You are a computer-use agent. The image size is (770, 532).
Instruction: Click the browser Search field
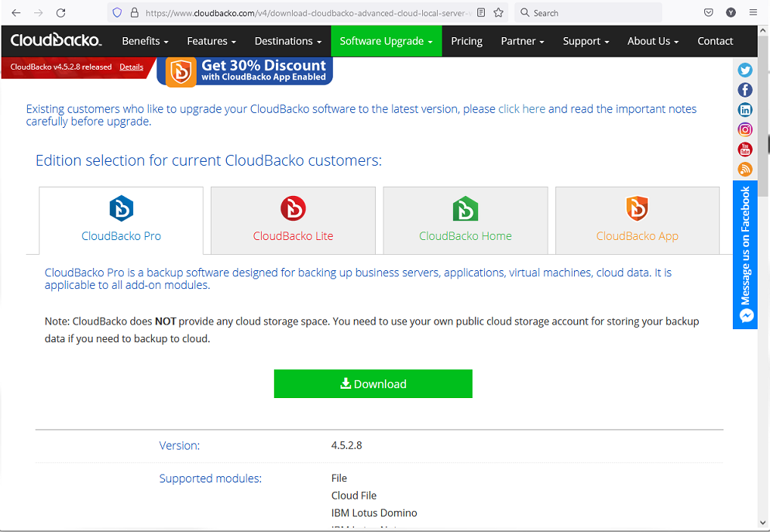coord(588,12)
